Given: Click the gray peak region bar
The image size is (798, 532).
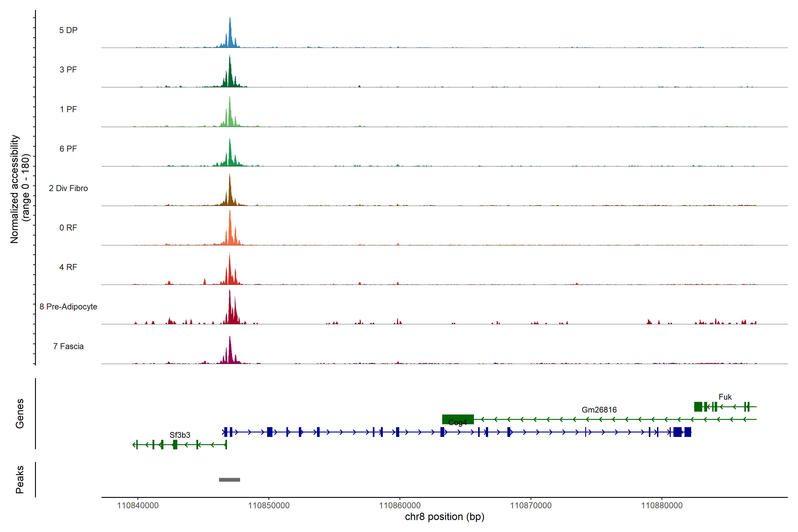Looking at the screenshot, I should pyautogui.click(x=229, y=480).
